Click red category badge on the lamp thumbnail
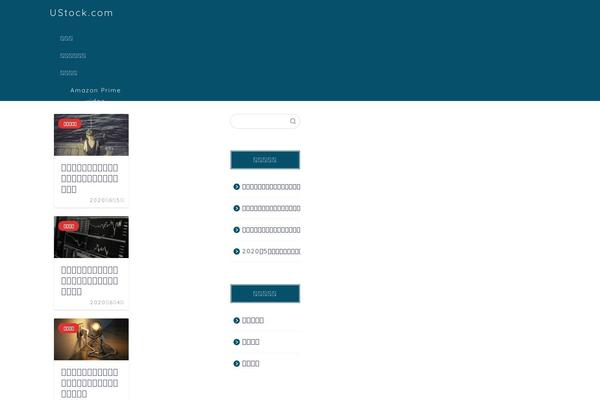The image size is (600, 400). 68,328
